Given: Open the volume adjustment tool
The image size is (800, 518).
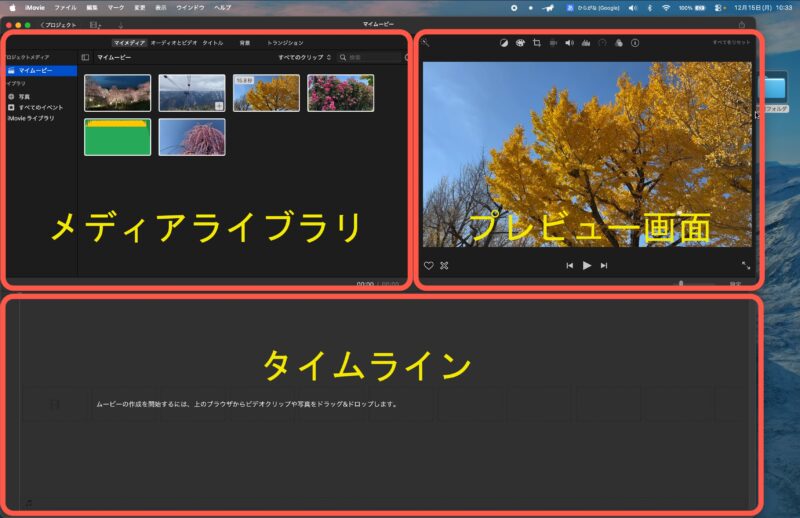Looking at the screenshot, I should click(x=569, y=43).
